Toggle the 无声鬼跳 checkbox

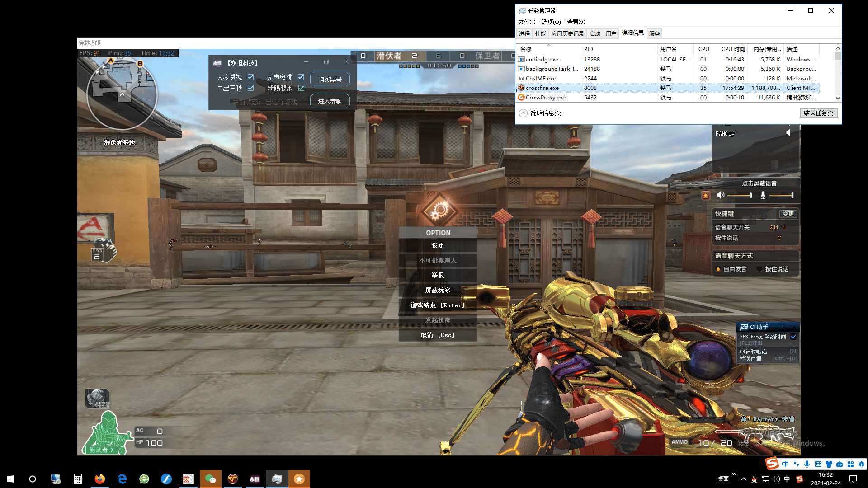click(x=301, y=77)
